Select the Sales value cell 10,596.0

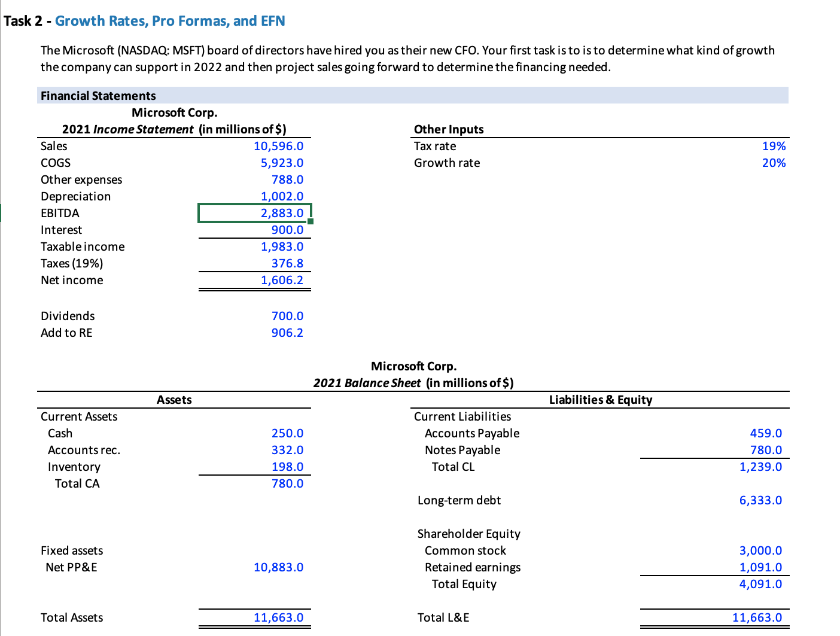[x=279, y=146]
